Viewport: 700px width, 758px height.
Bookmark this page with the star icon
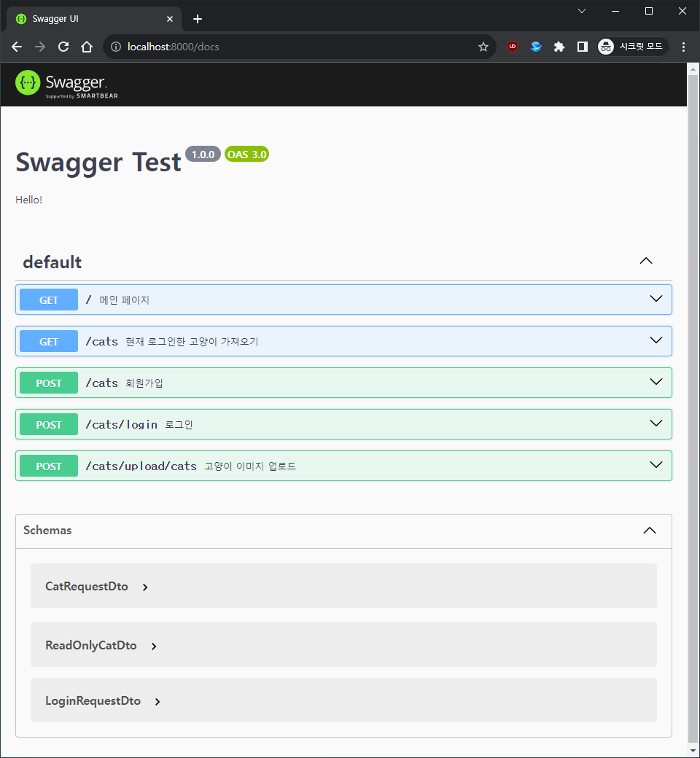click(483, 47)
